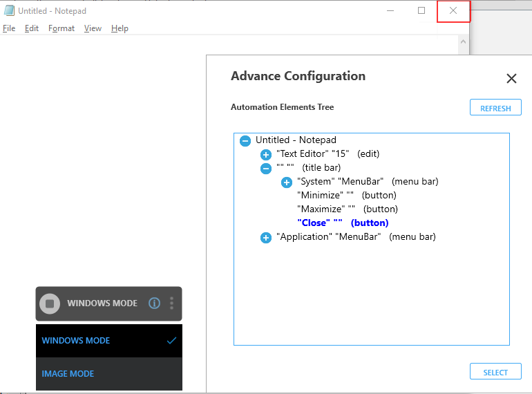The height and width of the screenshot is (394, 532).
Task: Open the three-dot options menu on the widget
Action: point(171,303)
